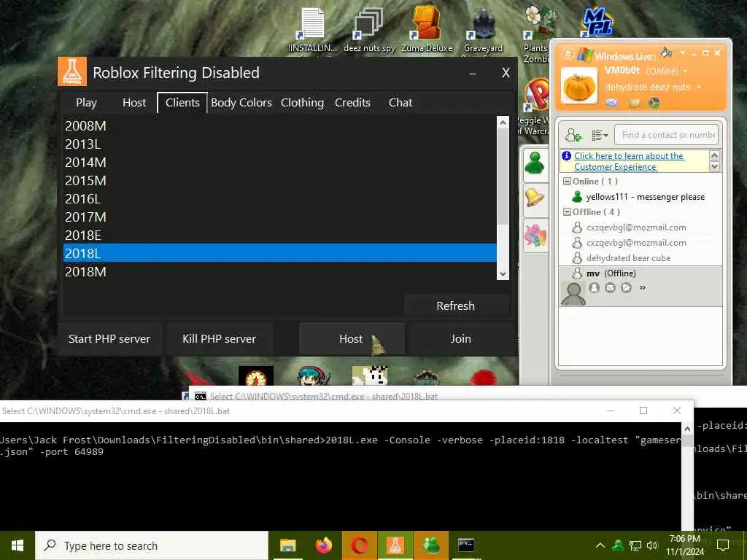Click the Messenger sharing folders icon
747x560 pixels.
click(x=635, y=103)
